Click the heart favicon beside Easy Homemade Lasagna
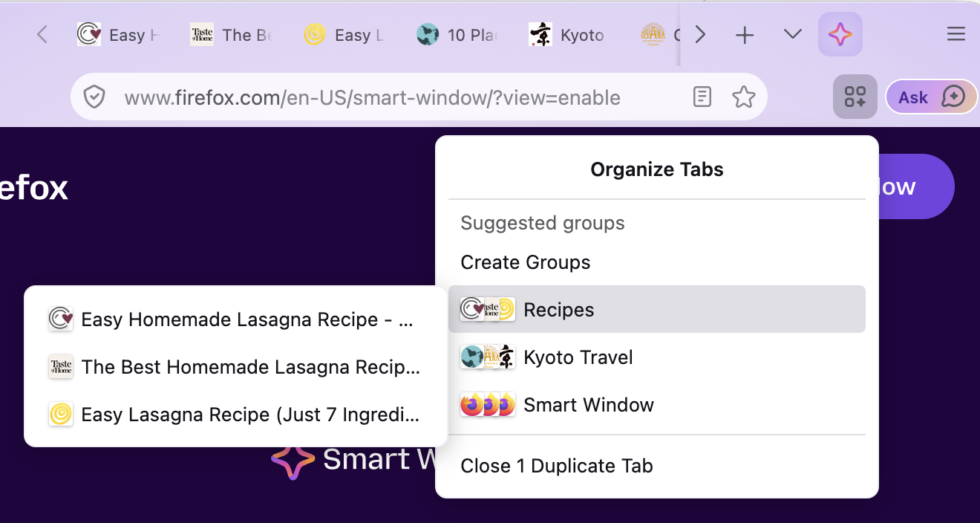The height and width of the screenshot is (523, 980). [61, 319]
